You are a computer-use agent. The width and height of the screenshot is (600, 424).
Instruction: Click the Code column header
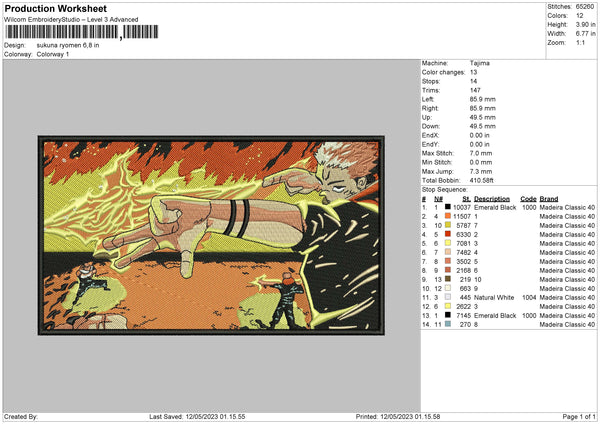[x=528, y=199]
